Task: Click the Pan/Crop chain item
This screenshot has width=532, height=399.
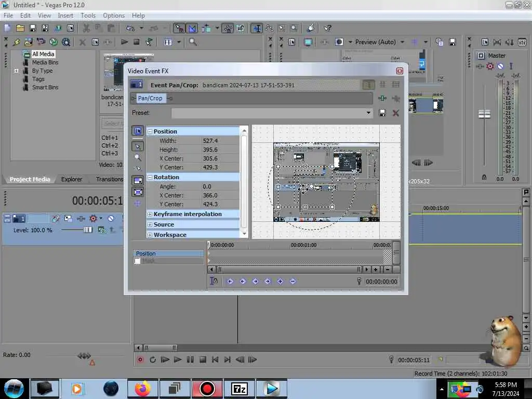Action: point(150,98)
